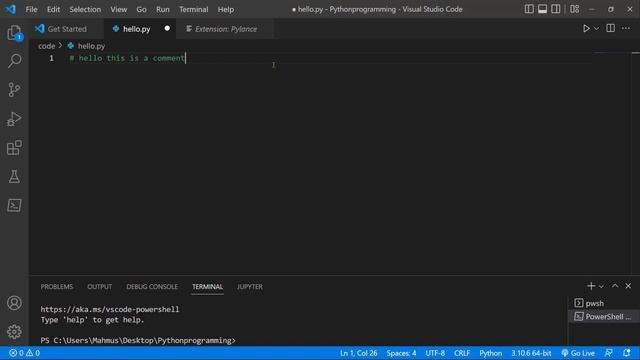Image resolution: width=640 pixels, height=360 pixels.
Task: Open the Edit menu
Action: (53, 9)
